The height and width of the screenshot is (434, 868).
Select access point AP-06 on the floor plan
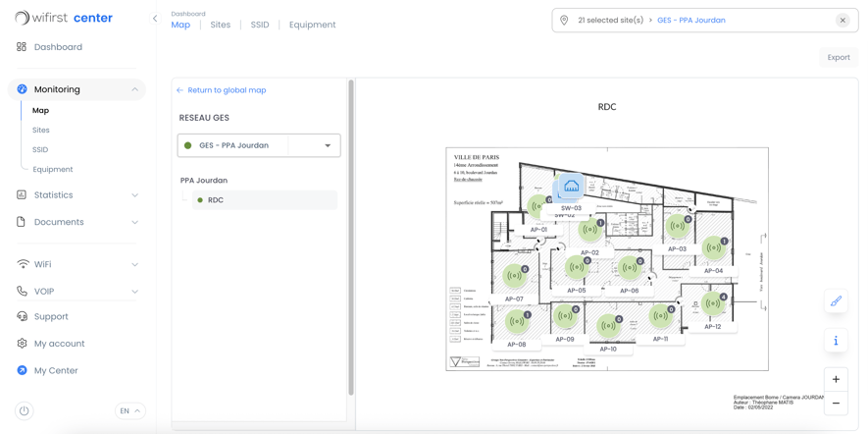[630, 268]
